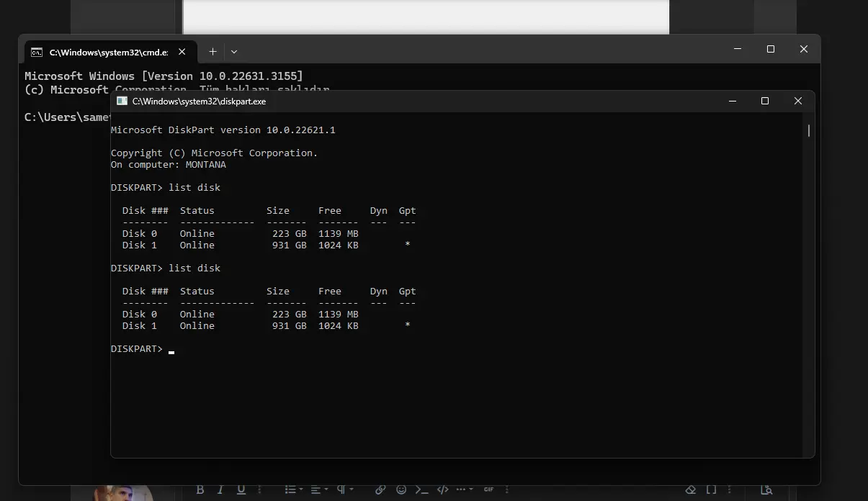
Task: Click the diskpart window vertical scrollbar thumb
Action: pos(809,130)
